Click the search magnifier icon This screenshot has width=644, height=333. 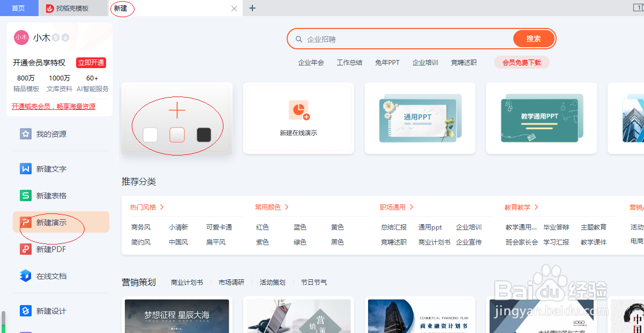(x=299, y=39)
